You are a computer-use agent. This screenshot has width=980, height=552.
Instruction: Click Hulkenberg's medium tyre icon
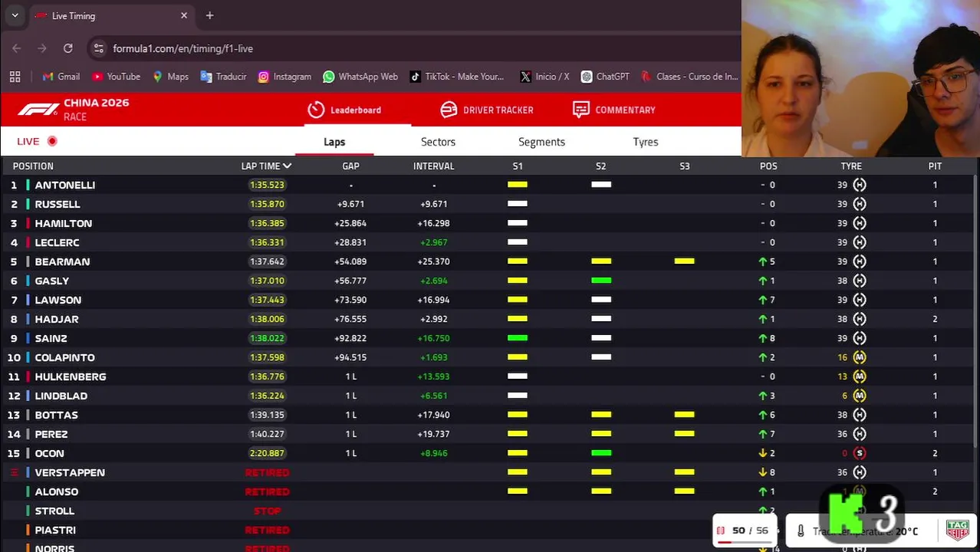click(860, 376)
